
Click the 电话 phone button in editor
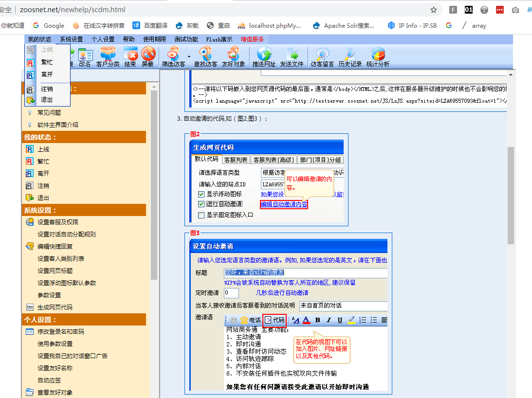tap(251, 320)
